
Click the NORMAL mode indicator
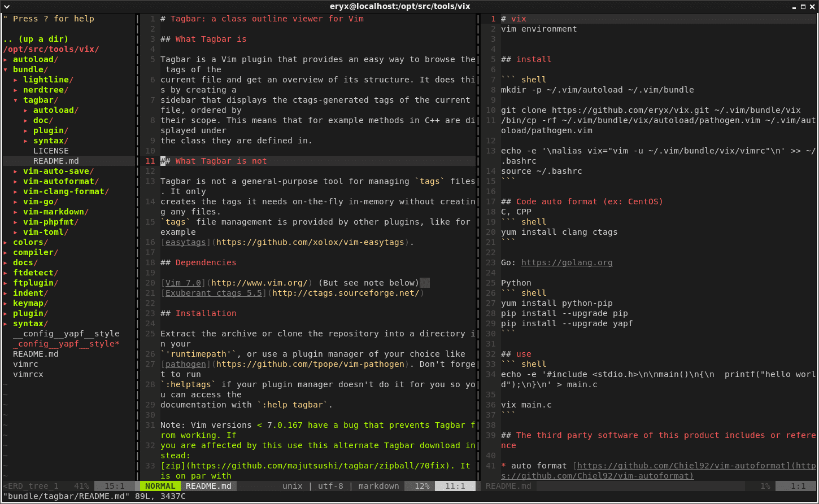tap(160, 486)
